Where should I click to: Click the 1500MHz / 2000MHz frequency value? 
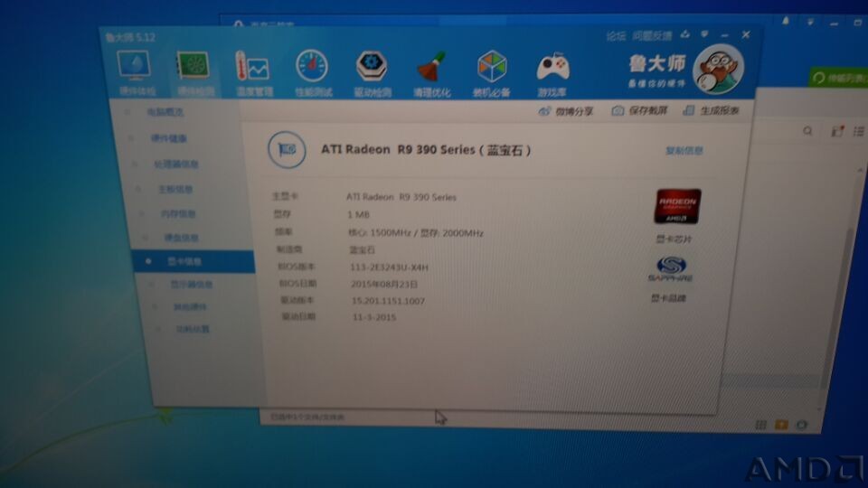[415, 233]
